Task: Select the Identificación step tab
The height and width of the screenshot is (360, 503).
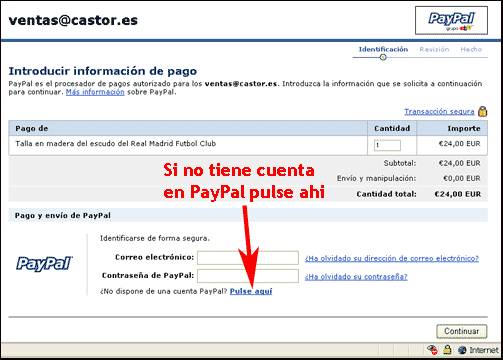Action: coord(383,49)
